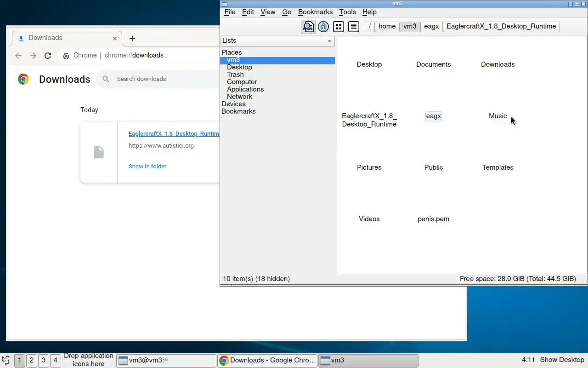
Task: Select the Desktop folder in file view
Action: coord(369,64)
